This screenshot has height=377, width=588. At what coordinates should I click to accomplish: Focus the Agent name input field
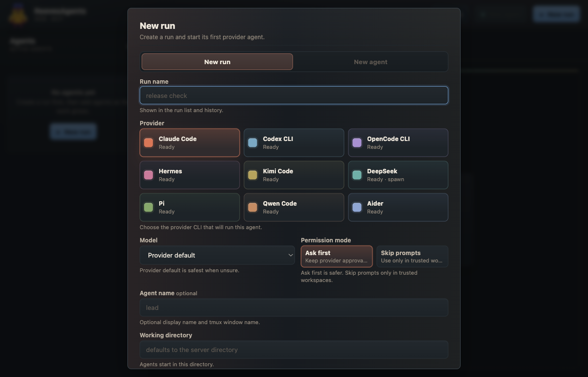tap(294, 307)
